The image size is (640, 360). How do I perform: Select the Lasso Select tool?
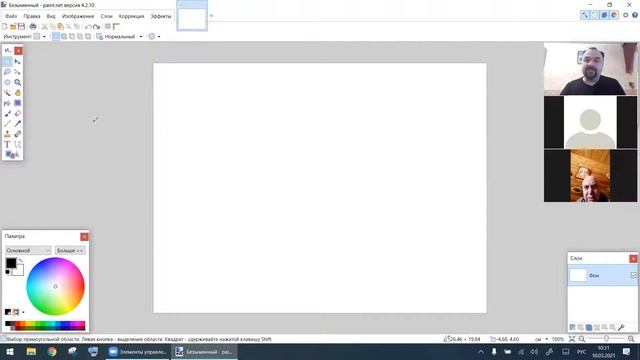(x=7, y=72)
